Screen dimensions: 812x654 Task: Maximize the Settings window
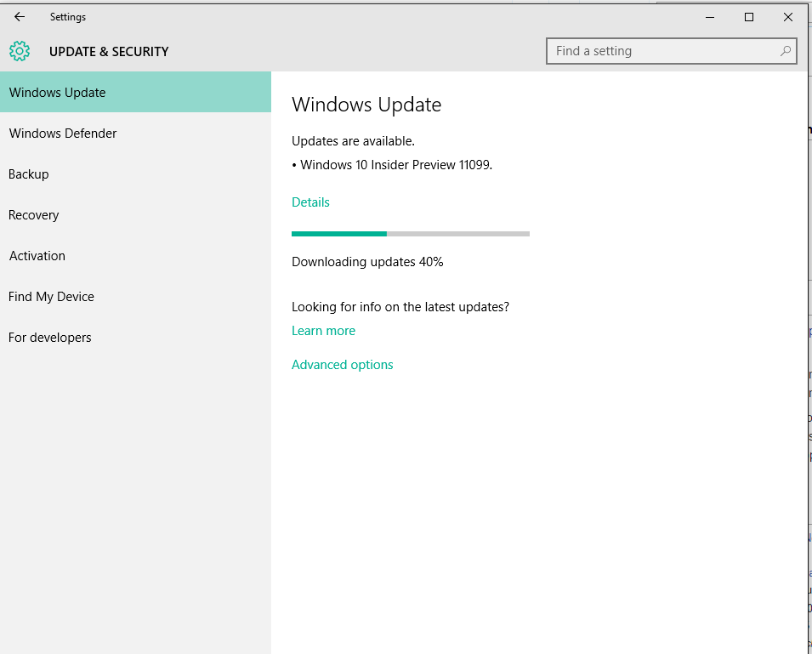coord(749,17)
